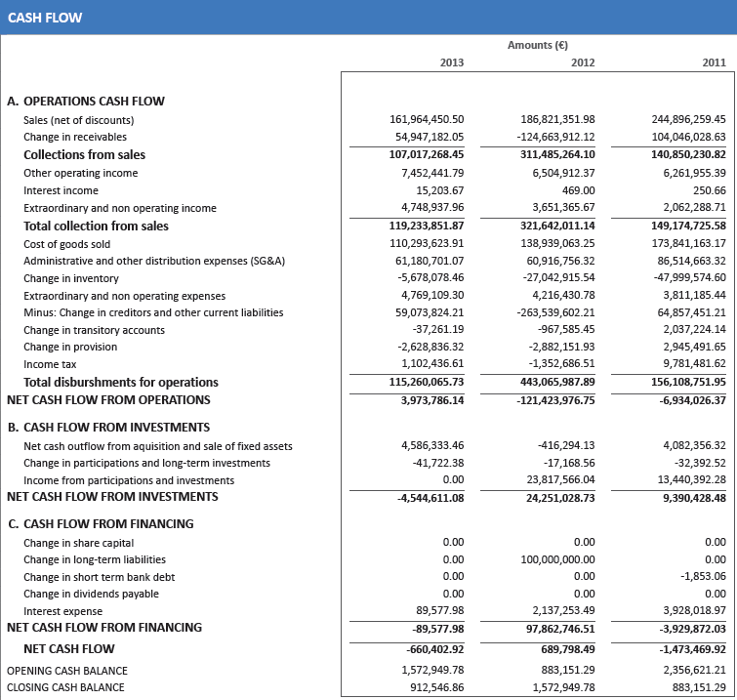
Task: Click the C. CASH FLOW FROM FINANCING heading
Action: (x=101, y=523)
